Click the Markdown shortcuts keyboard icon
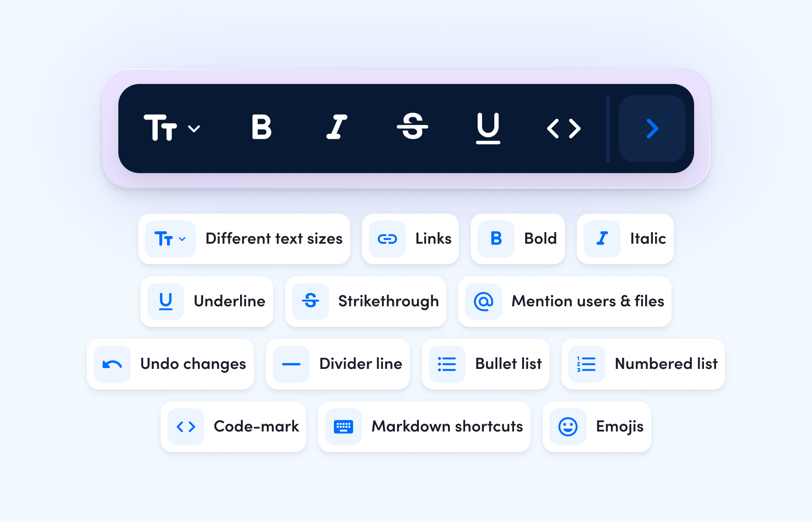Viewport: 812px width, 521px height. point(343,427)
